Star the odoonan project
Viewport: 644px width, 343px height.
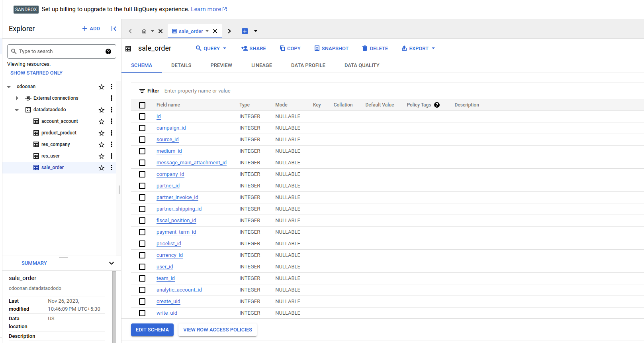tap(102, 87)
